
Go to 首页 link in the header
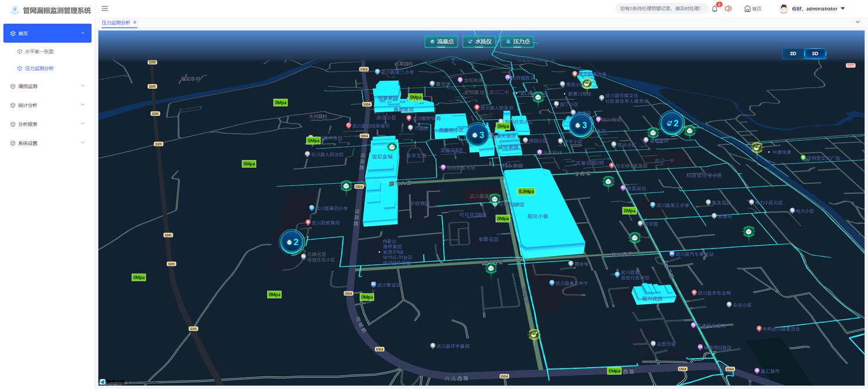click(753, 9)
